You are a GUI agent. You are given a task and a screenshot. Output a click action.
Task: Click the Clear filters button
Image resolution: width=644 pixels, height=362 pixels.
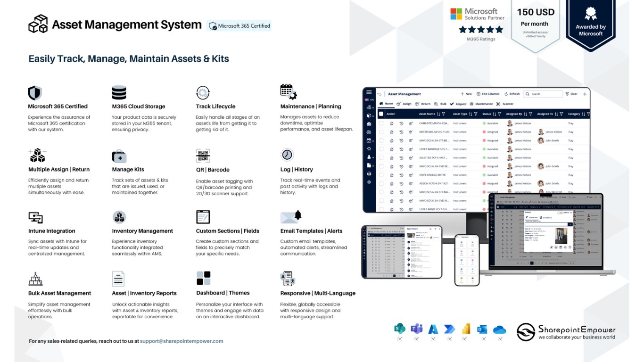click(x=571, y=94)
